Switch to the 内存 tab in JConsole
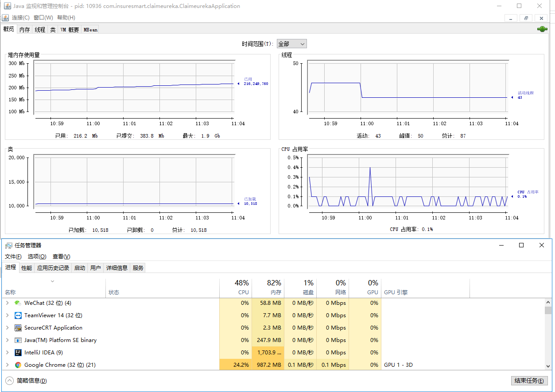 [x=24, y=30]
